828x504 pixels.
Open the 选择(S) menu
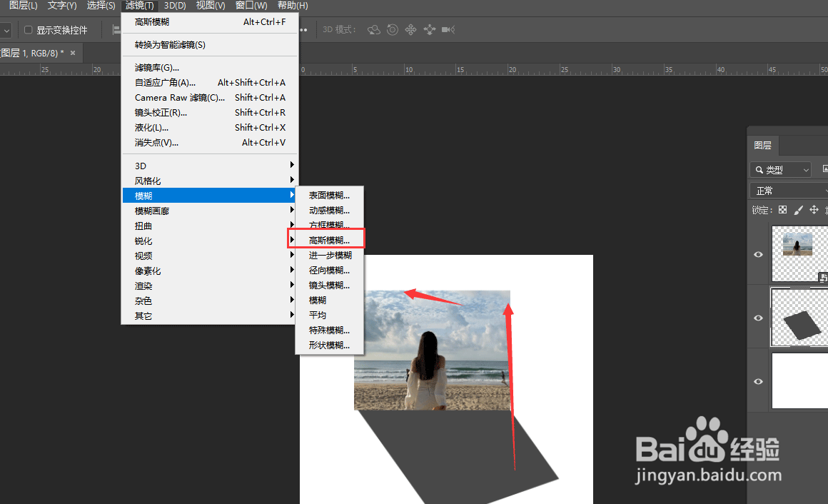tap(101, 5)
